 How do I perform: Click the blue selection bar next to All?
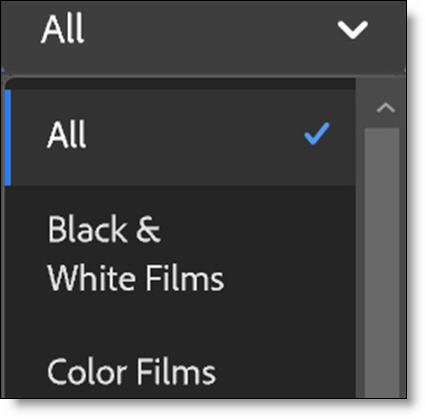[8, 137]
